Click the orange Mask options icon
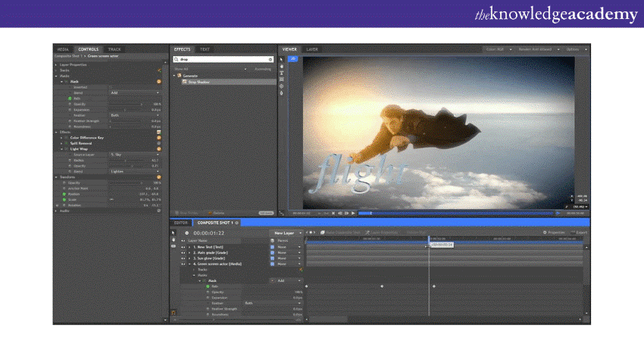This screenshot has height=341, width=644. point(159,81)
